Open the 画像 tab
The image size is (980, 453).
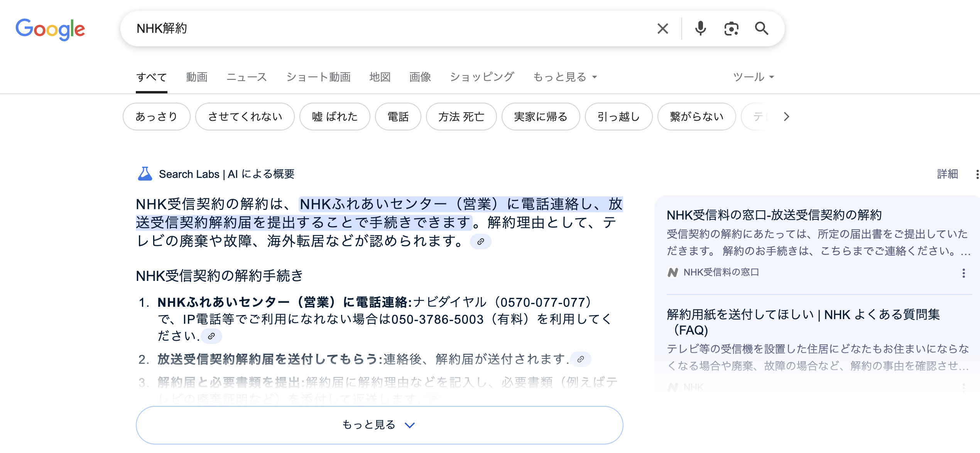pyautogui.click(x=420, y=77)
